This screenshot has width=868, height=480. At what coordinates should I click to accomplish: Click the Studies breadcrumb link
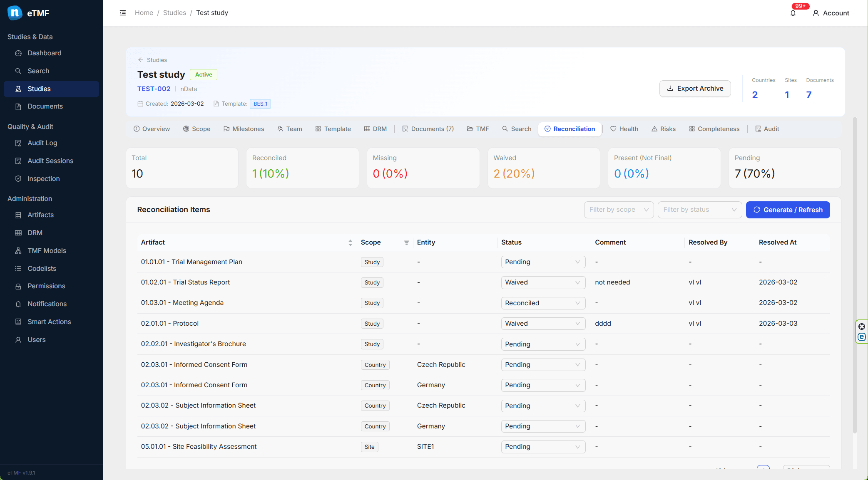click(x=174, y=13)
